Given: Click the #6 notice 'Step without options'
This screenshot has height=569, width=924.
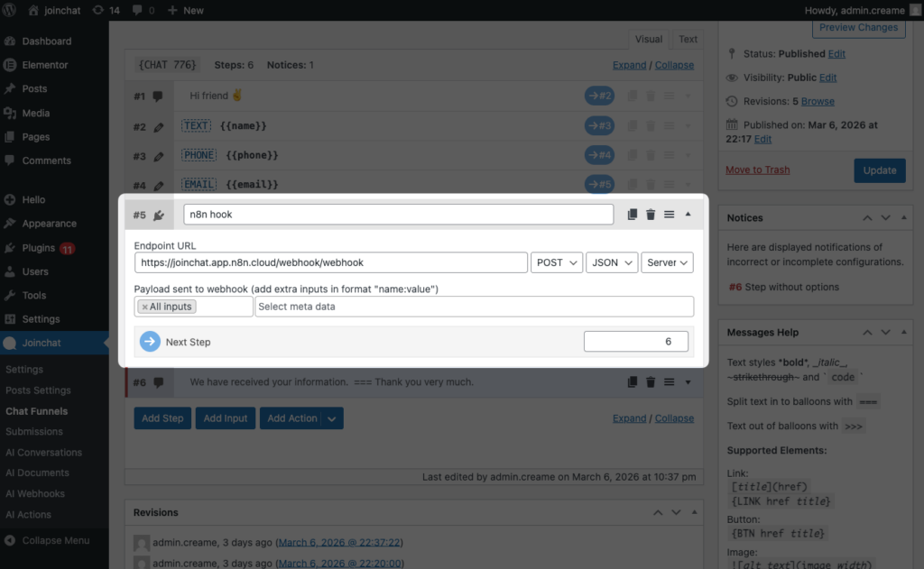Looking at the screenshot, I should coord(784,287).
